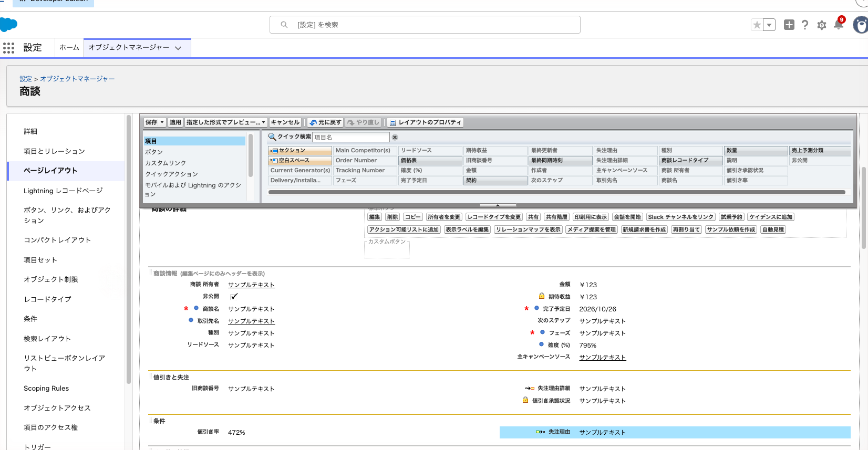The image size is (868, 450).
Task: Open レイアウトのプロパティ
Action: 425,122
